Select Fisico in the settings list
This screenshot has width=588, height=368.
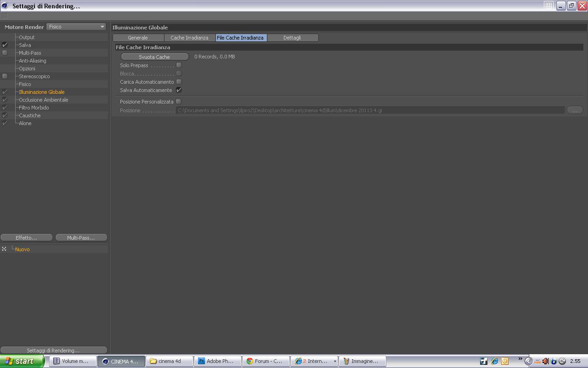click(x=25, y=84)
